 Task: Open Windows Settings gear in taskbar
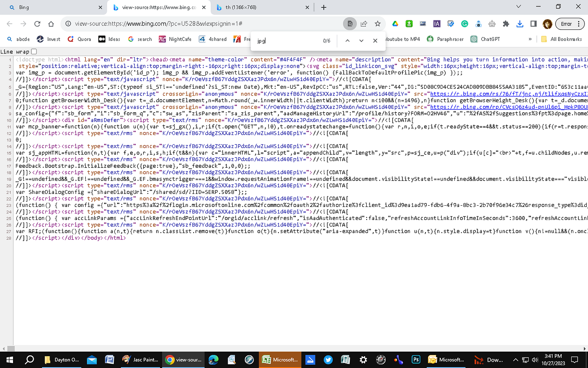coord(363,360)
